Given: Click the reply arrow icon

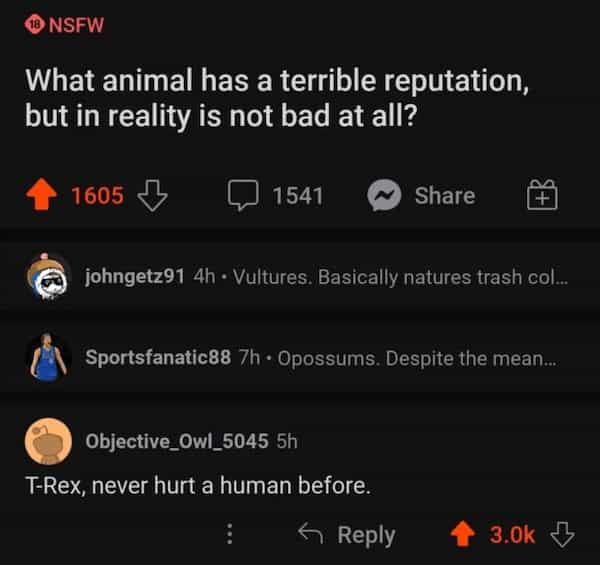Looking at the screenshot, I should pyautogui.click(x=311, y=535).
